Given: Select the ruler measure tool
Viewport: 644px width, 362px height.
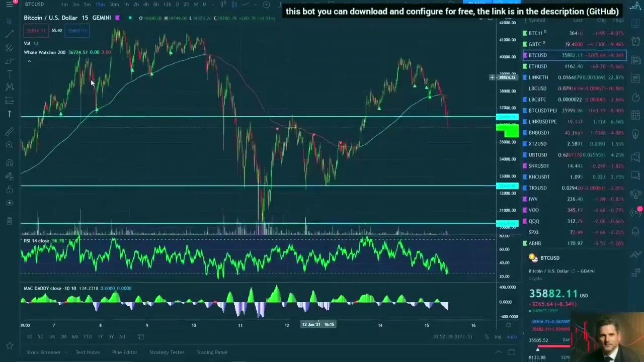Looking at the screenshot, I should tap(9, 132).
